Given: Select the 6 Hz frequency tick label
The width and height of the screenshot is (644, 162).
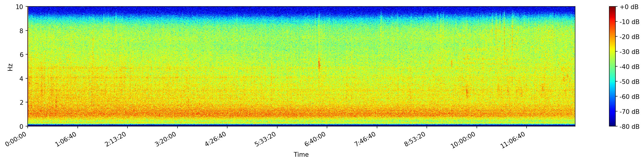Looking at the screenshot, I should pyautogui.click(x=21, y=55).
